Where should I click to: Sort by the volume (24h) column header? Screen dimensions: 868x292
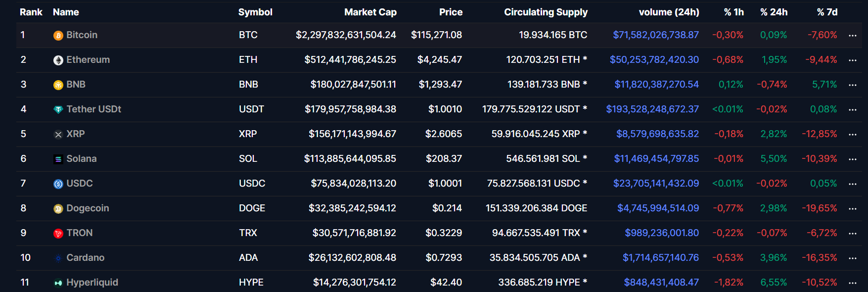pyautogui.click(x=669, y=12)
